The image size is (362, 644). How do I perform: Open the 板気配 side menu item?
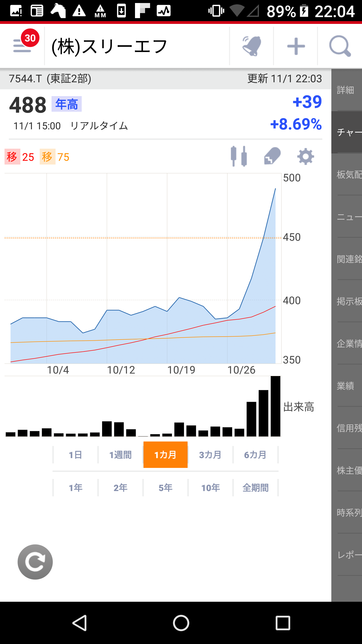point(347,174)
